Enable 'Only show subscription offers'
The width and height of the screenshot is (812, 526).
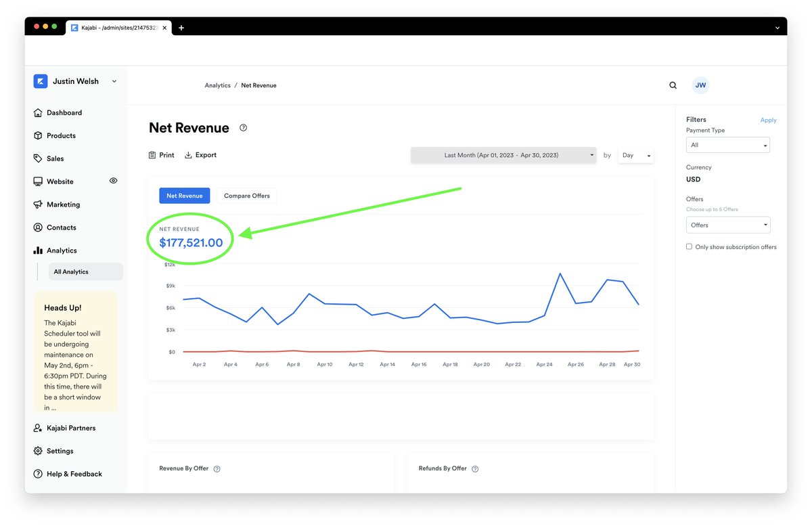(689, 246)
